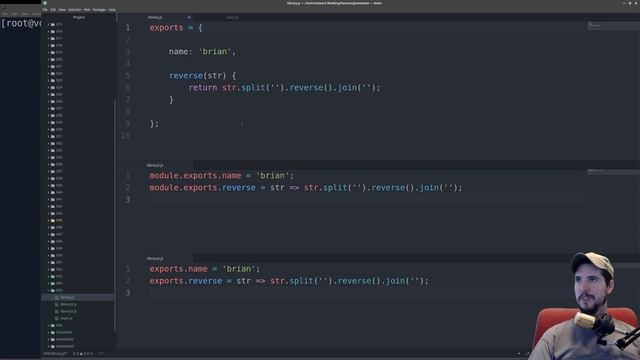Click the 050 folder icon
This screenshot has width=640, height=360.
[x=53, y=256]
